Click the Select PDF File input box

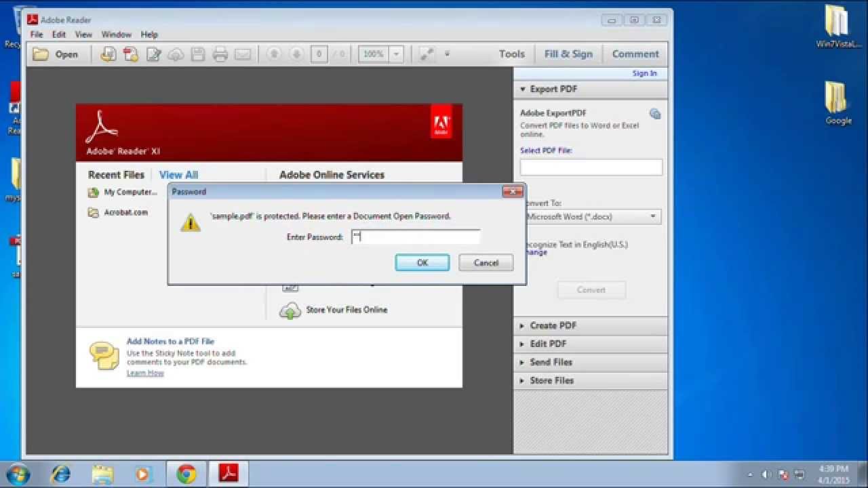[x=591, y=167]
